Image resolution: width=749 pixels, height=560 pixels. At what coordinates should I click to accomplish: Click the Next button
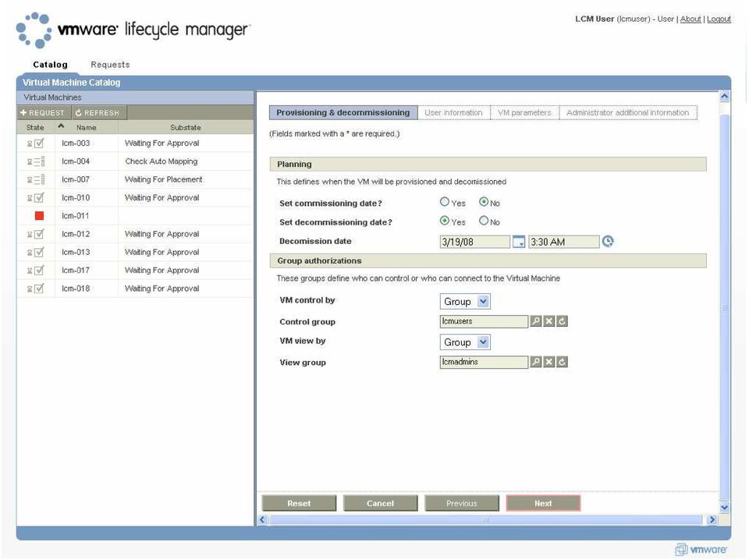[543, 503]
